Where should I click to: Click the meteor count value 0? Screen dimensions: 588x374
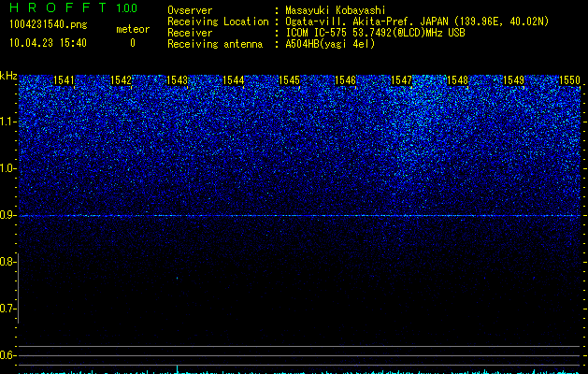(x=133, y=43)
